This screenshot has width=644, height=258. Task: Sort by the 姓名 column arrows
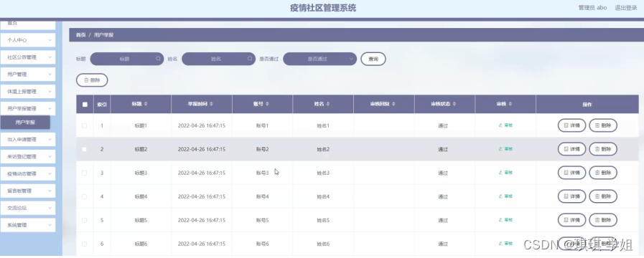pos(328,104)
